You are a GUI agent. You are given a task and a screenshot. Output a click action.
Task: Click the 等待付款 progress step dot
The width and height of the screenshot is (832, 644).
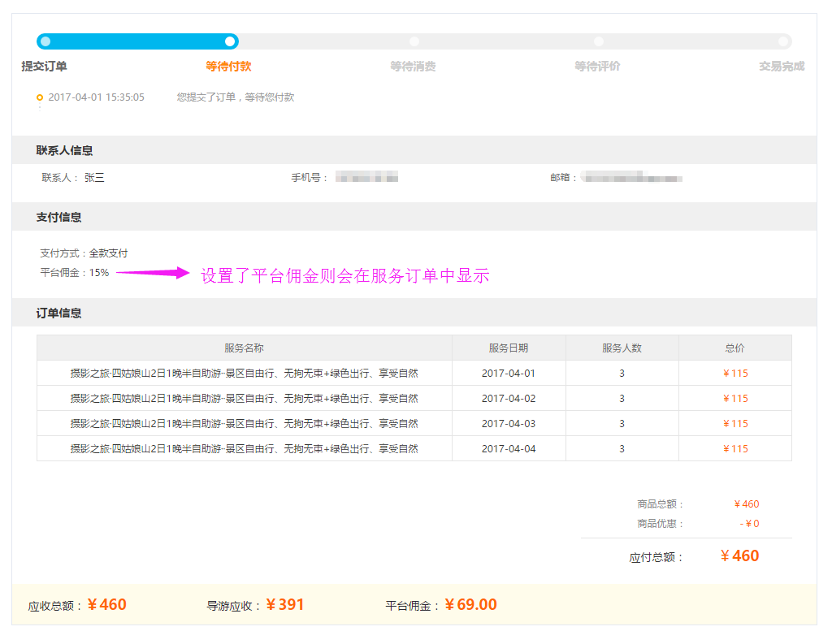pyautogui.click(x=230, y=41)
